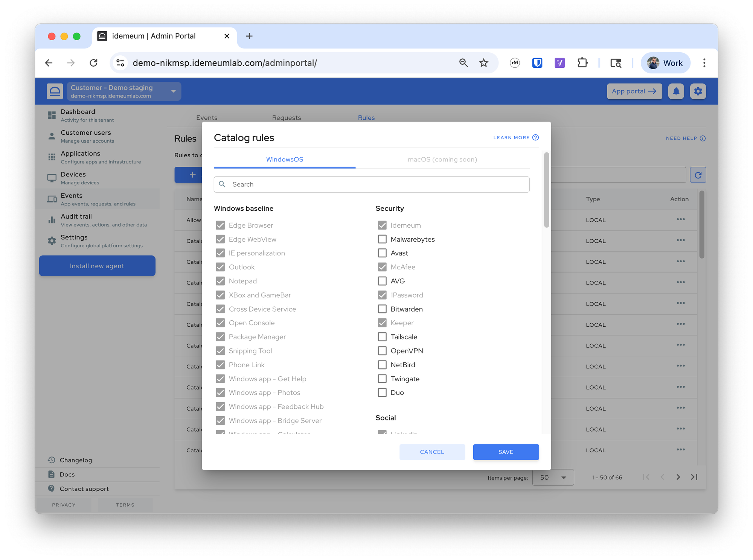Go to next page of rules
This screenshot has height=560, width=753.
[678, 477]
